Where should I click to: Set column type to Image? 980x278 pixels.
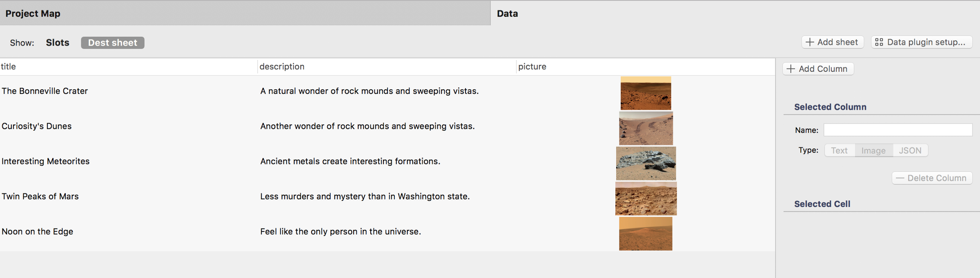point(873,151)
